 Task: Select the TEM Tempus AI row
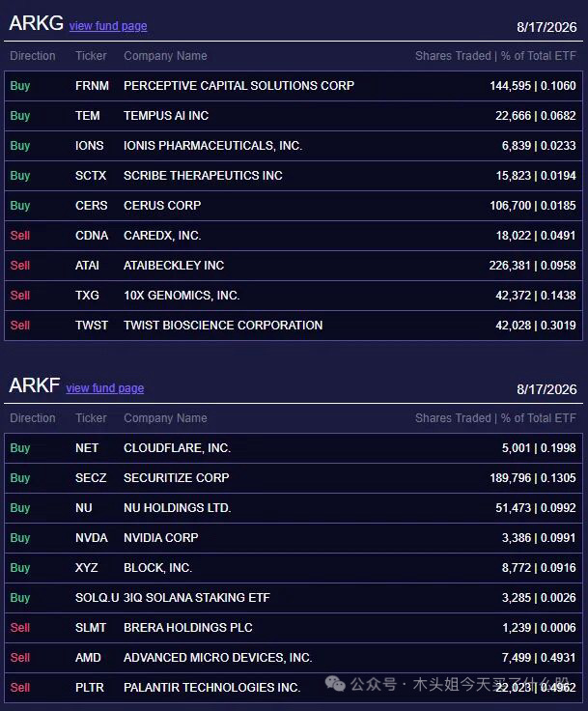point(294,116)
